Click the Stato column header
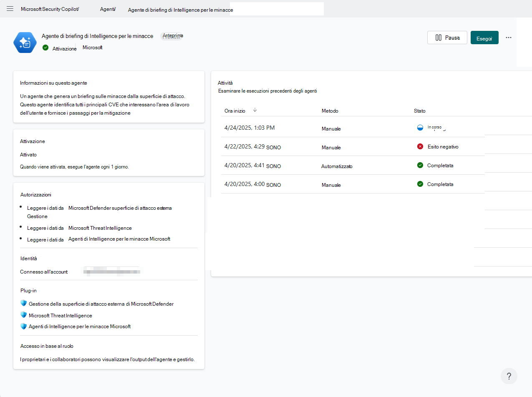Screen dimensions: 532x397 point(420,111)
